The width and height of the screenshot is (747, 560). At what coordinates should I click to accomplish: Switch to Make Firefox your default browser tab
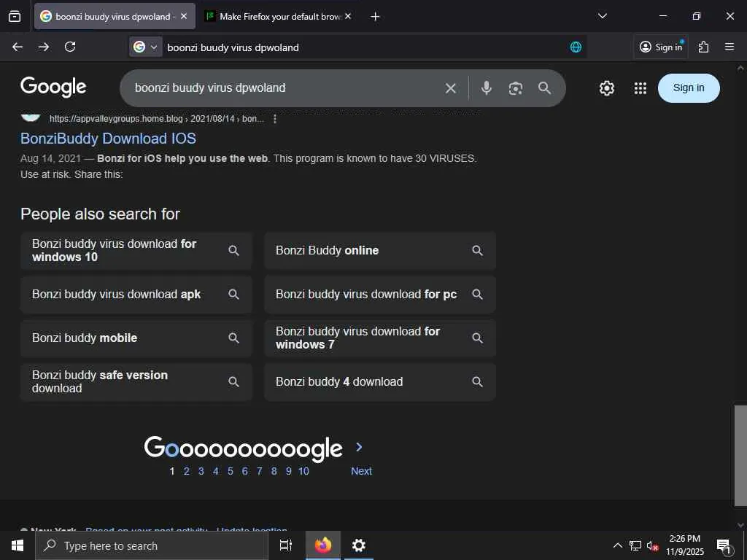[x=279, y=17]
